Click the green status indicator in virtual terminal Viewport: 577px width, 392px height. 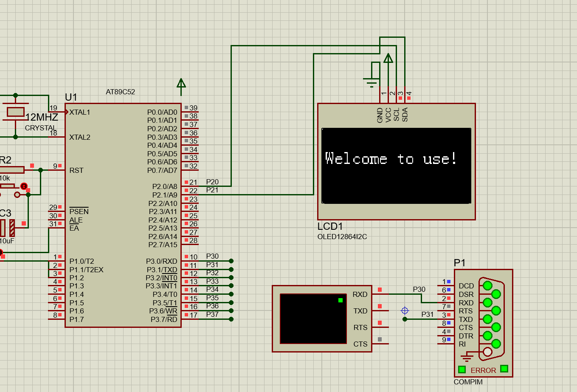[x=341, y=300]
